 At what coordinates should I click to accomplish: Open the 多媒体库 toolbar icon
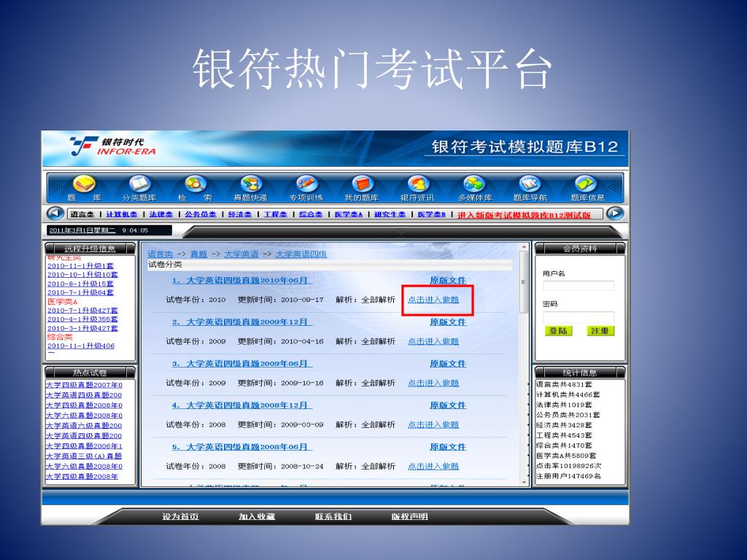pyautogui.click(x=474, y=188)
